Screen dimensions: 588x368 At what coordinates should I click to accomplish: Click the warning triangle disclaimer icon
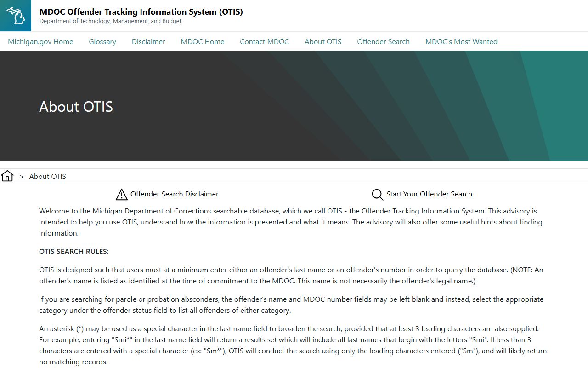(122, 194)
